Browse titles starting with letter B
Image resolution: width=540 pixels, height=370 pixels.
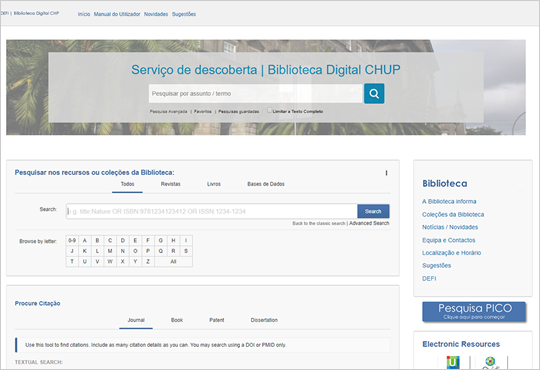pyautogui.click(x=97, y=240)
